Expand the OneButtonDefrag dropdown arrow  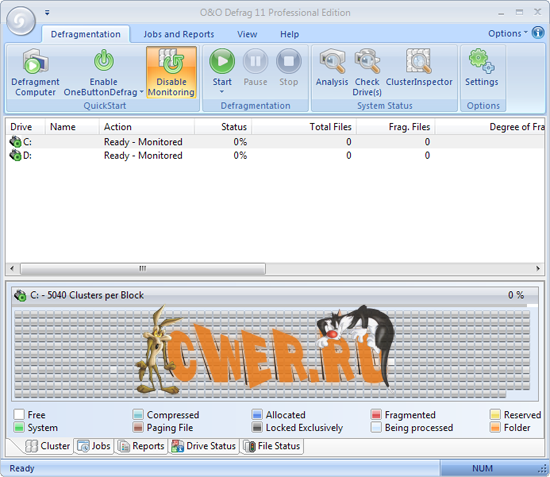(x=142, y=92)
